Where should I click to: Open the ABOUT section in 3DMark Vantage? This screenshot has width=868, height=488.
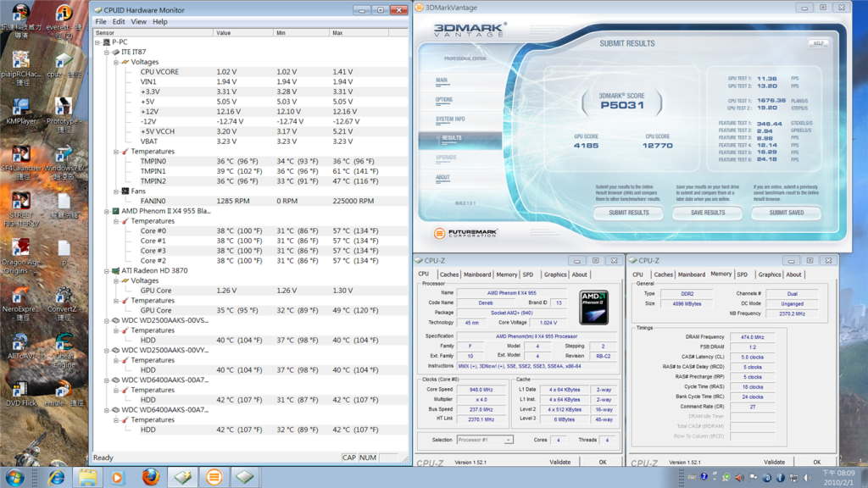click(x=442, y=178)
